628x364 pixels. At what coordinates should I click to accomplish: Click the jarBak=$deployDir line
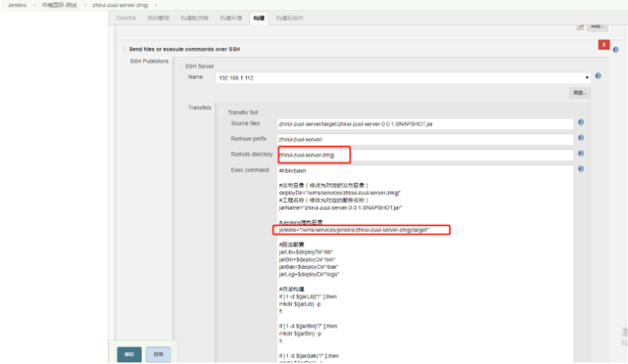click(x=308, y=266)
